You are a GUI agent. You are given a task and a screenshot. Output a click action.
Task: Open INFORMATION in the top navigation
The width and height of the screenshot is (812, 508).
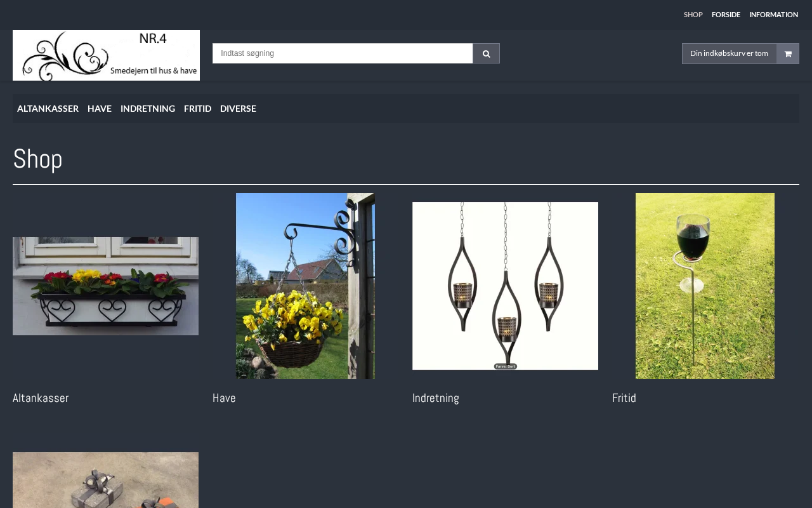[773, 15]
